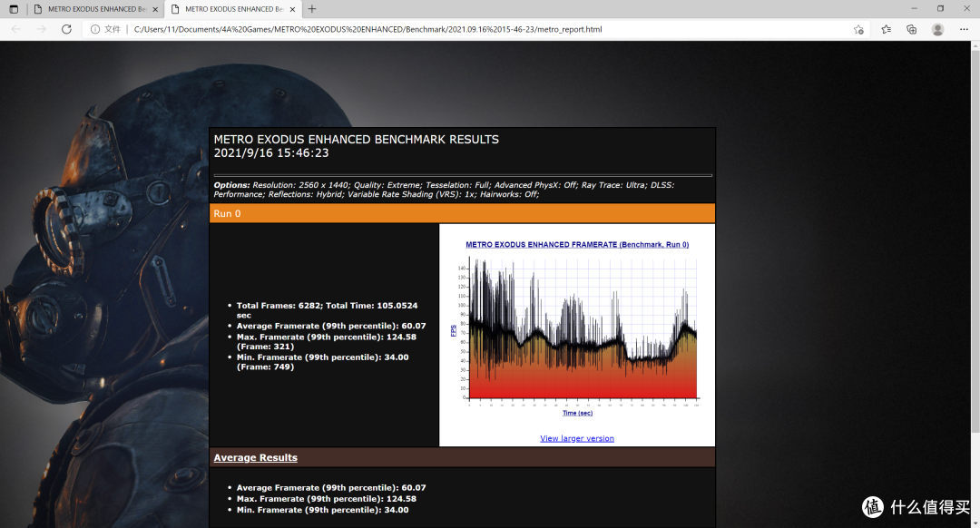Click the address bar file path
The width and height of the screenshot is (980, 528).
pos(368,29)
